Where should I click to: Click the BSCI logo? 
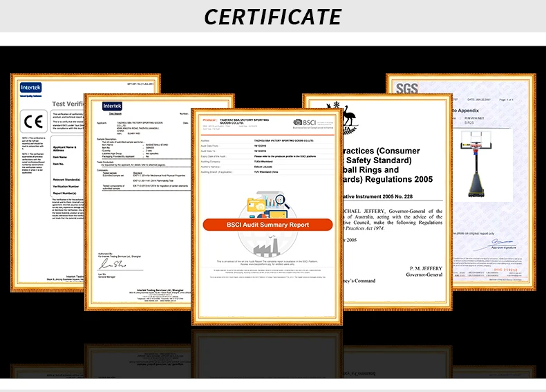pyautogui.click(x=305, y=122)
